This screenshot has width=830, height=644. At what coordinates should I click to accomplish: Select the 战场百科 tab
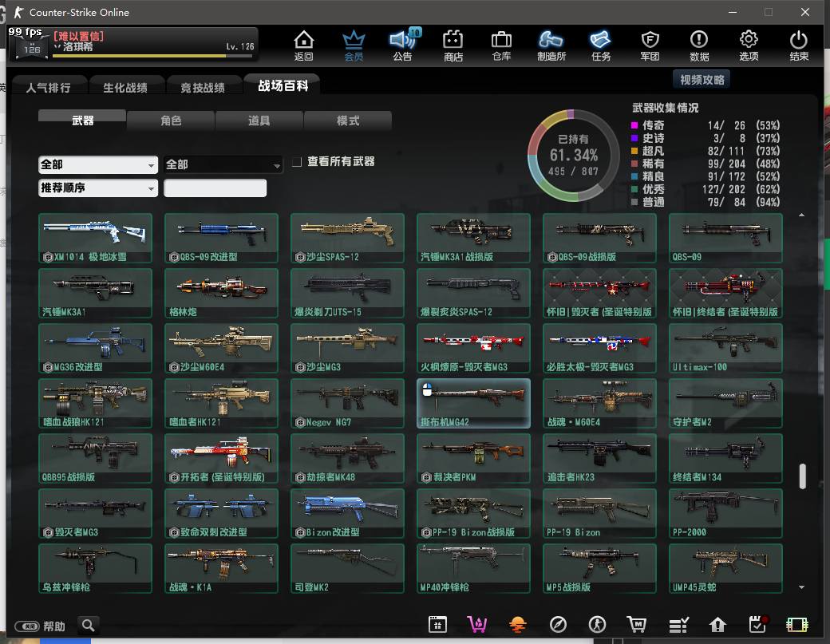pyautogui.click(x=283, y=85)
